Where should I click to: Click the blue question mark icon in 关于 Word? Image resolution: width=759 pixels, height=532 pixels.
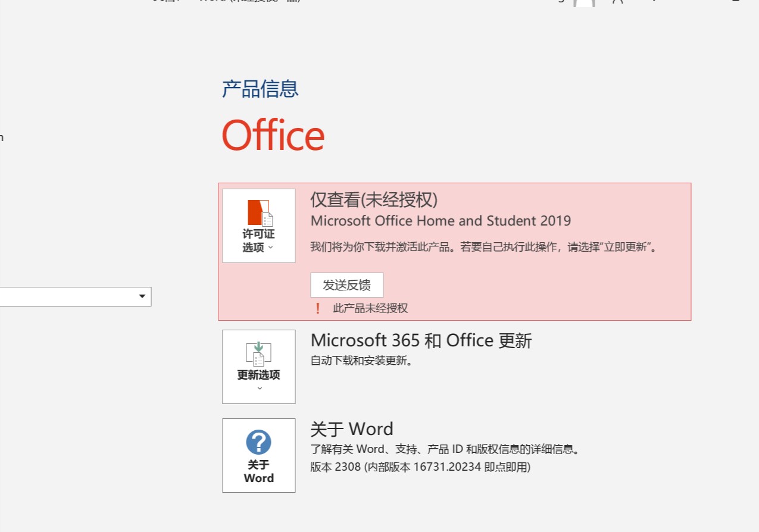(258, 442)
